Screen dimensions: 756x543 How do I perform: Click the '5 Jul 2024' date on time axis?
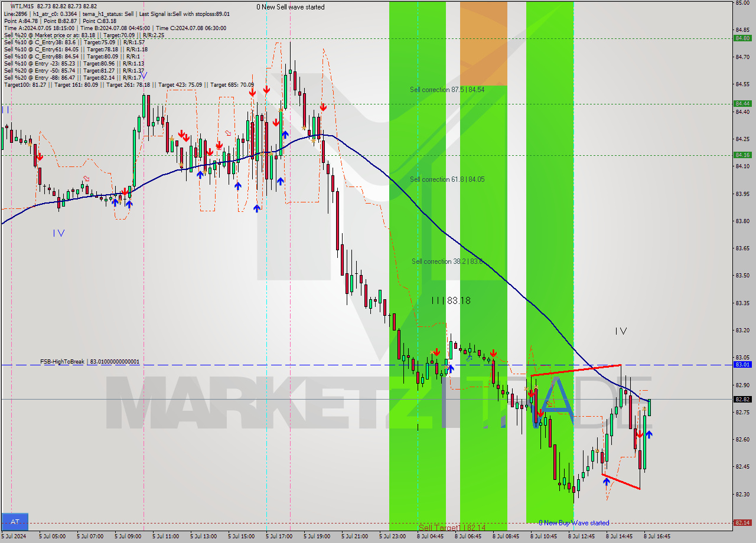(14, 537)
